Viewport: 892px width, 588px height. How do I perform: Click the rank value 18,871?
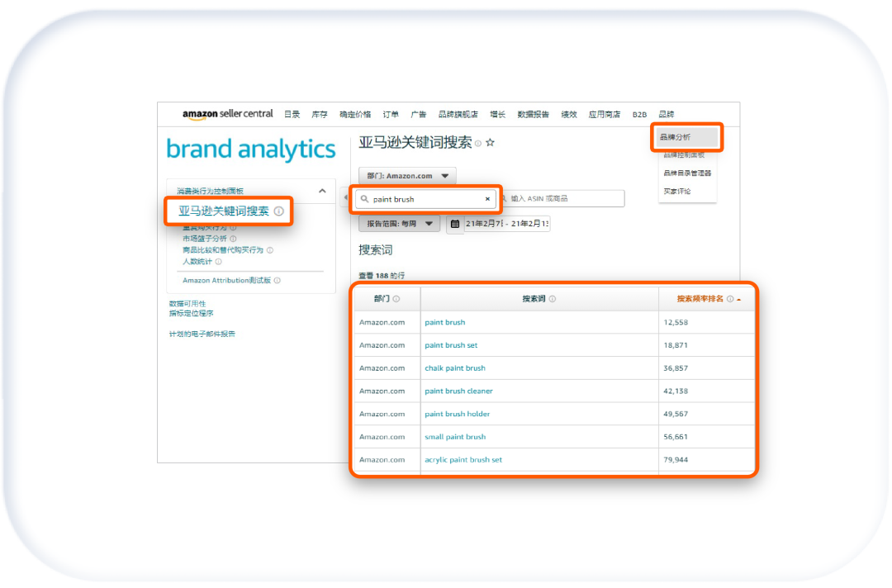pyautogui.click(x=676, y=345)
